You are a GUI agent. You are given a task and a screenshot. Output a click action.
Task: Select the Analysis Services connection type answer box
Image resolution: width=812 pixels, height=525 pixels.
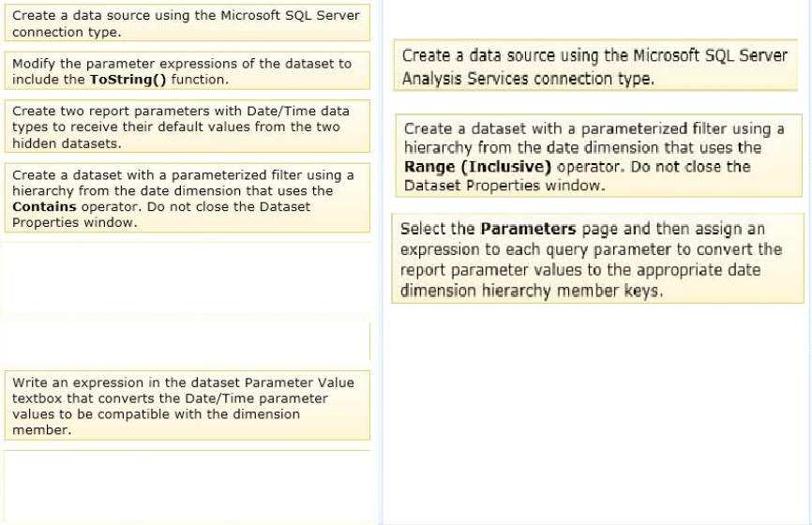[595, 66]
